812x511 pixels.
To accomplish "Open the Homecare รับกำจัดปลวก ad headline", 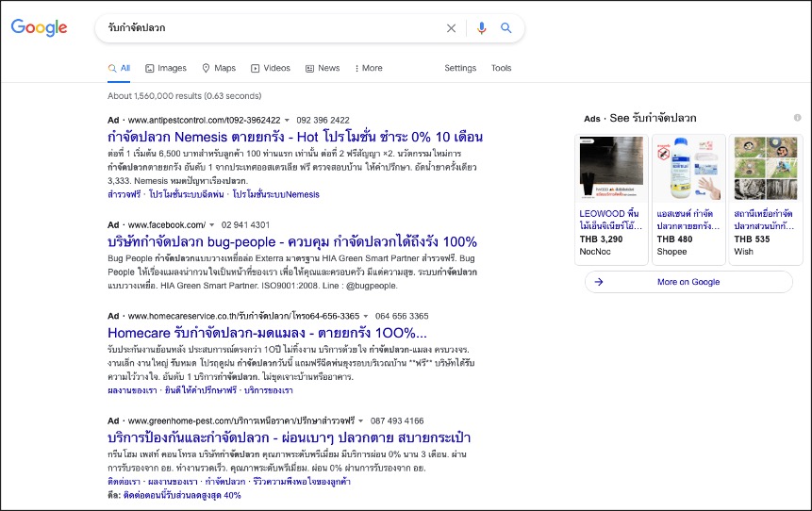I will [267, 333].
